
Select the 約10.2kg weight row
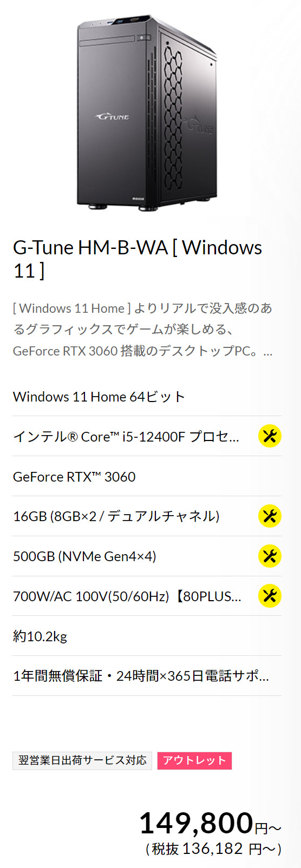(x=147, y=636)
